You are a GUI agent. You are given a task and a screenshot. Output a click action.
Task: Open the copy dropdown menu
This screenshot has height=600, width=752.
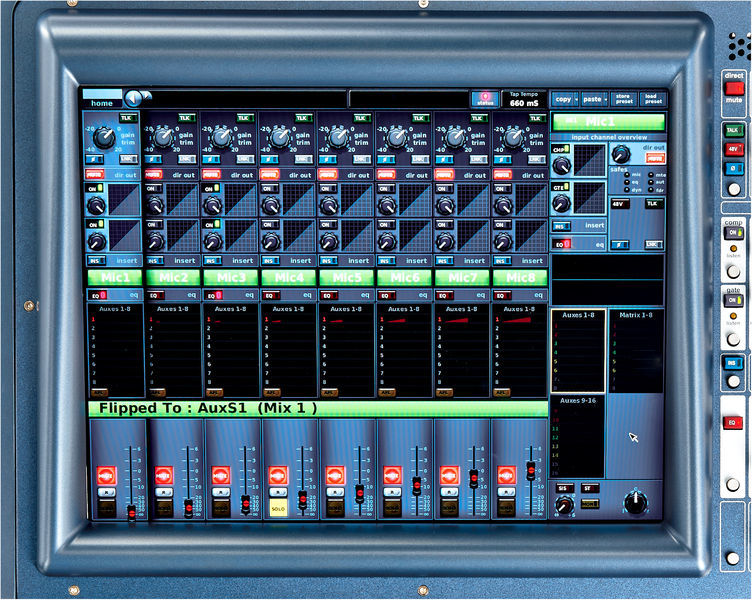pyautogui.click(x=565, y=99)
